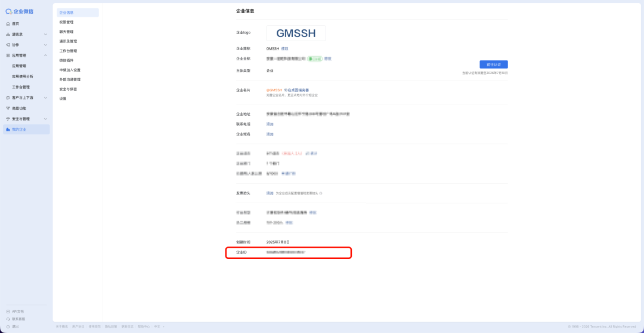Open 权限管理 in the settings menu

click(x=67, y=22)
